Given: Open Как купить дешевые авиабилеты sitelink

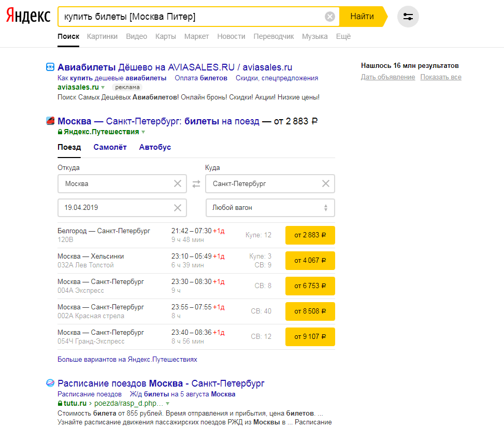Looking at the screenshot, I should (112, 78).
